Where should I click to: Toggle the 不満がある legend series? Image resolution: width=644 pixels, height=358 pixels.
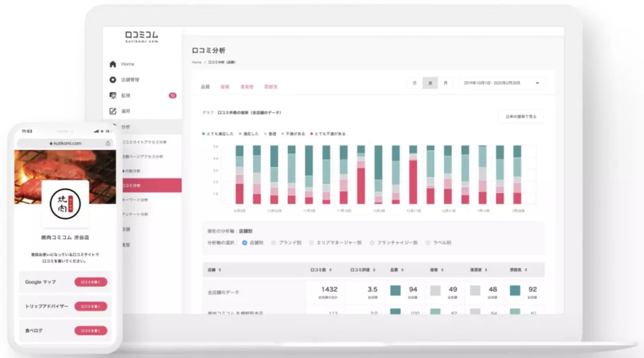(293, 134)
